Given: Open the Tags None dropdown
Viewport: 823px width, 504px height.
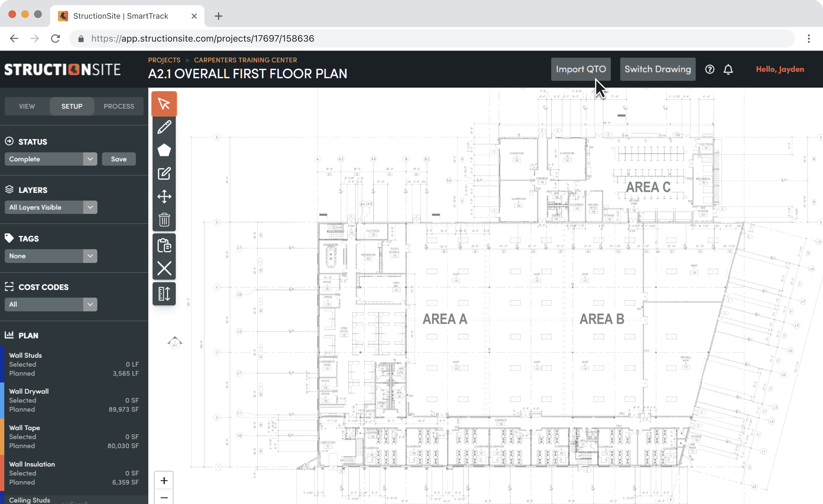Looking at the screenshot, I should point(51,256).
